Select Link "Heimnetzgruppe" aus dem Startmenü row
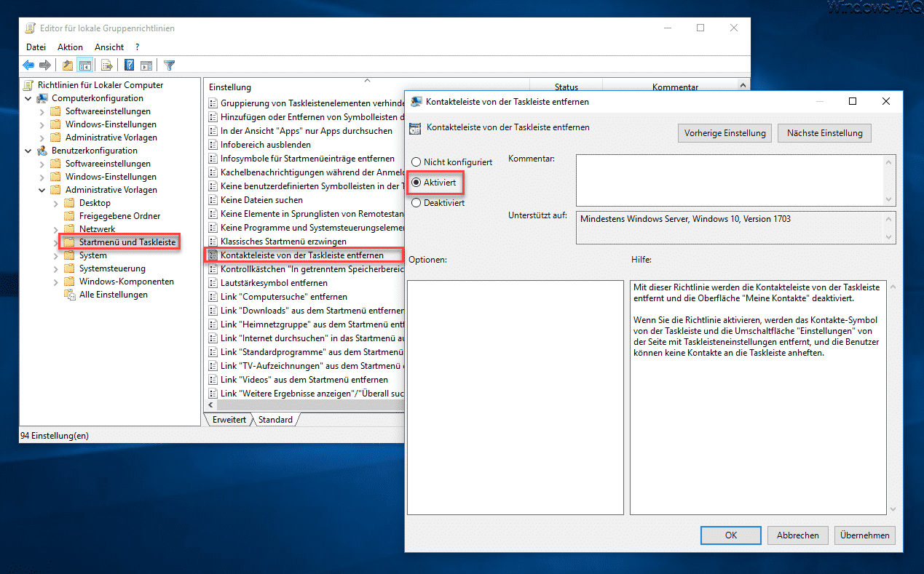This screenshot has height=574, width=924. point(304,324)
